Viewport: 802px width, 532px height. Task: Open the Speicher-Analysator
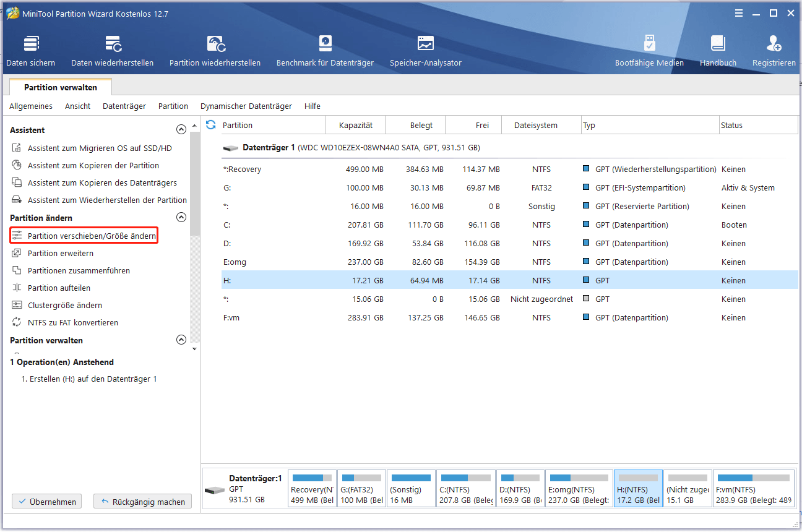425,51
